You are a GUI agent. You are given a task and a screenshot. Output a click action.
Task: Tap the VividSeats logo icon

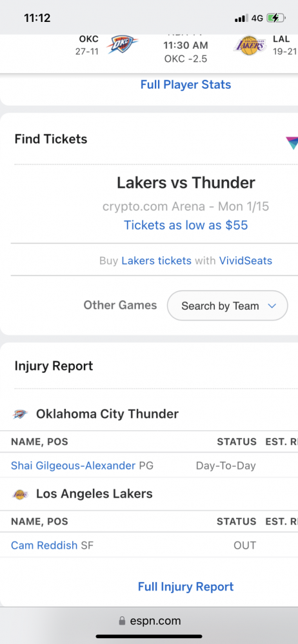coord(292,142)
